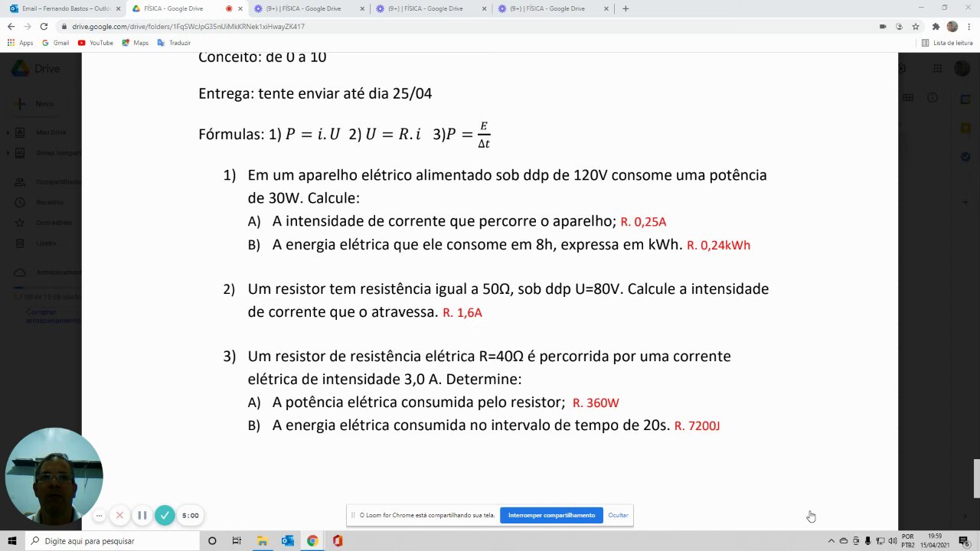
Task: Open the notification center
Action: click(x=964, y=541)
